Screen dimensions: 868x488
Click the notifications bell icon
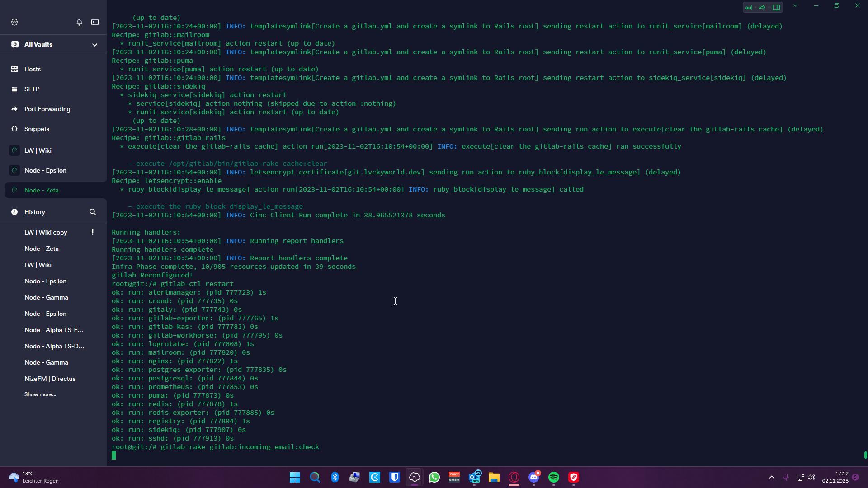(x=79, y=22)
